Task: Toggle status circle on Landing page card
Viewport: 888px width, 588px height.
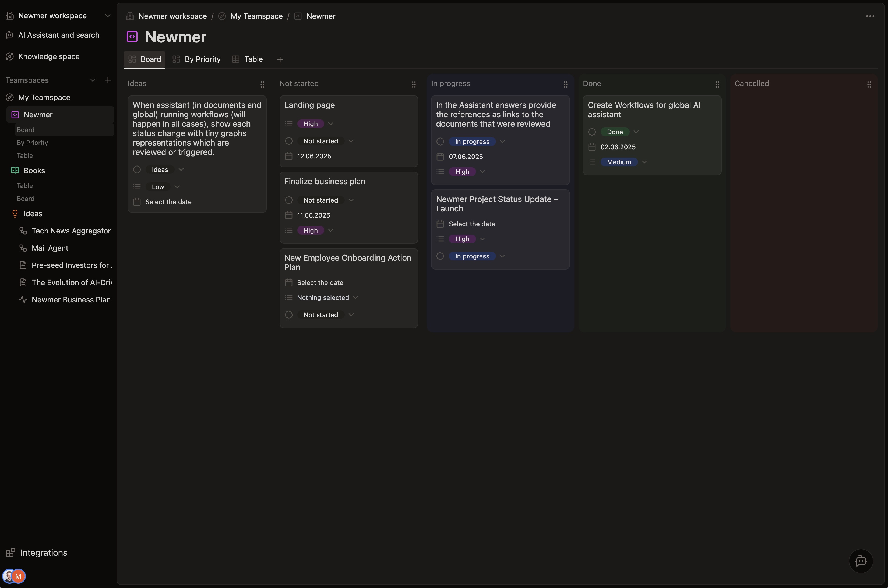Action: point(288,141)
